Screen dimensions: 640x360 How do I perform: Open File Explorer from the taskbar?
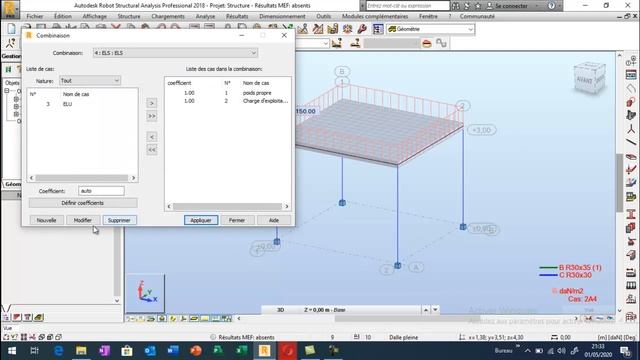[x=81, y=351]
